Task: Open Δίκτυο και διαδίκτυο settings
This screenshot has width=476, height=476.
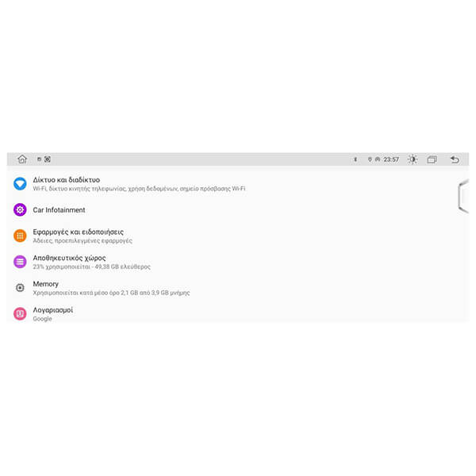Action: click(x=238, y=184)
